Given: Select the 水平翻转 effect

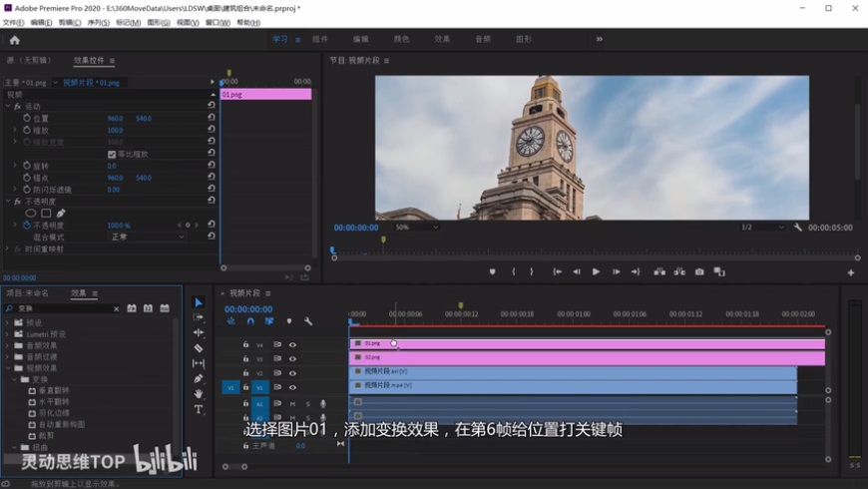Looking at the screenshot, I should (54, 402).
